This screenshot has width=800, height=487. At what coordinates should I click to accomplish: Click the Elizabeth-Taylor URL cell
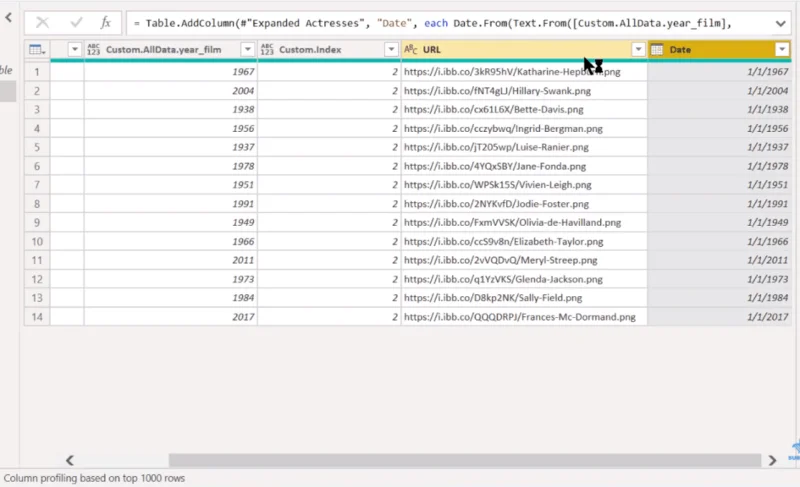point(524,242)
